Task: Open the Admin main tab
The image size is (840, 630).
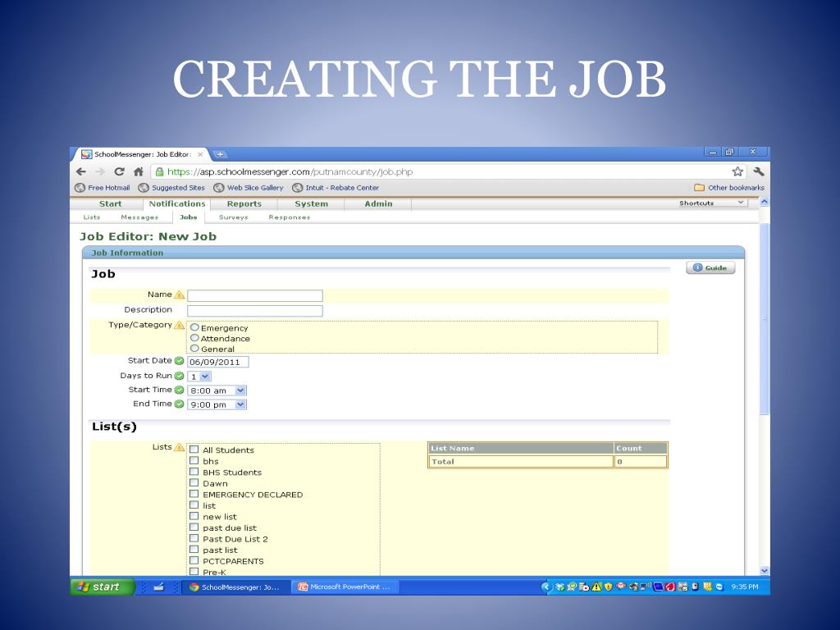Action: coord(378,203)
